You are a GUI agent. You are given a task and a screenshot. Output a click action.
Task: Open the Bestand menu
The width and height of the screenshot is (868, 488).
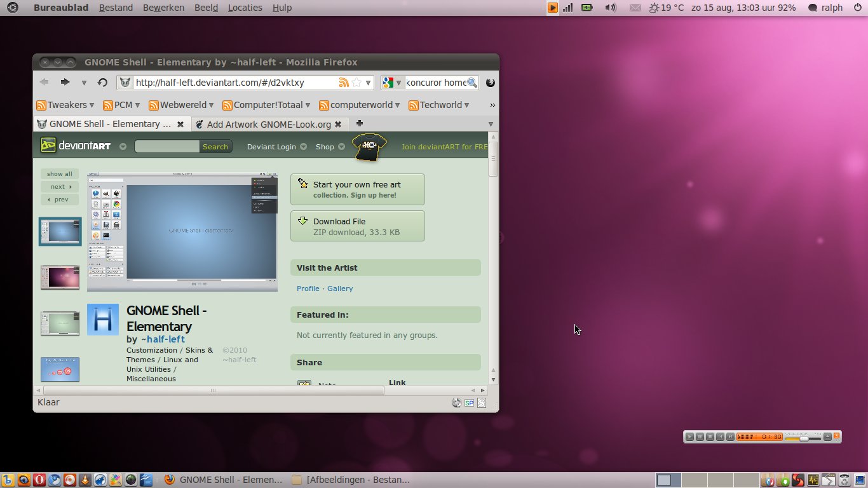[116, 8]
